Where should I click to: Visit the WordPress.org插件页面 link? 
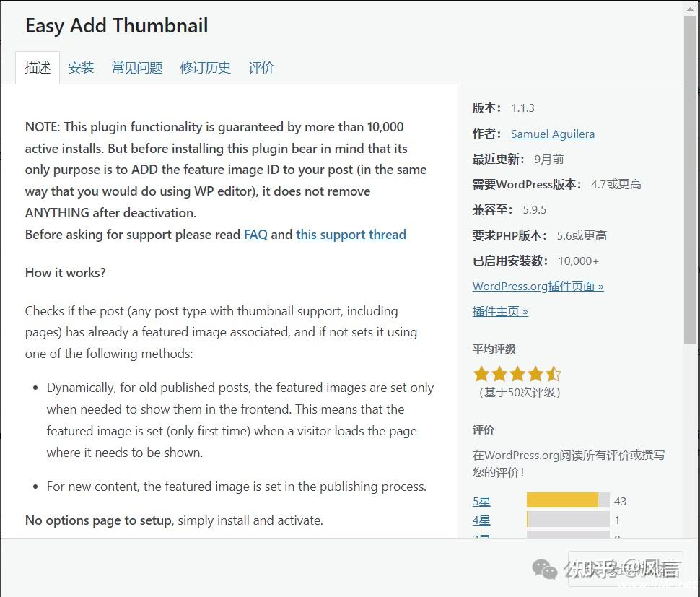point(538,286)
